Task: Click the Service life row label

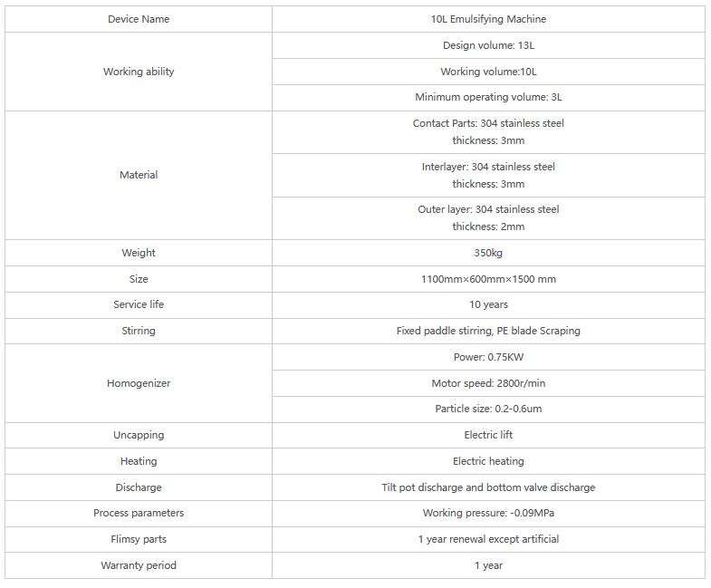Action: click(139, 304)
